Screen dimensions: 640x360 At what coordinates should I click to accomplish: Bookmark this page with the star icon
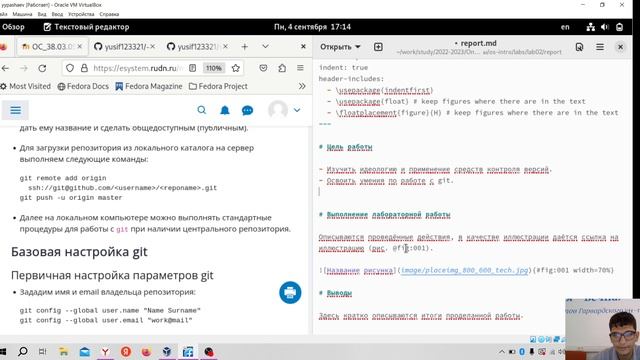click(236, 68)
